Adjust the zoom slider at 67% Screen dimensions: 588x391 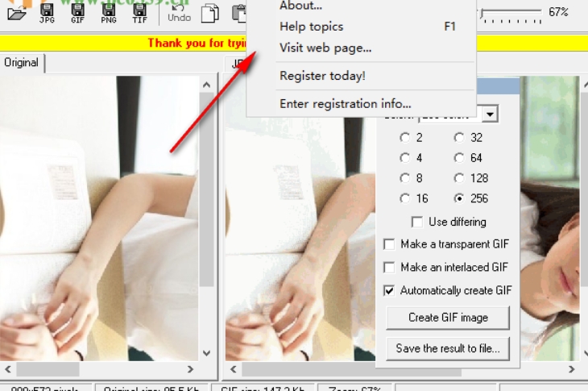482,15
